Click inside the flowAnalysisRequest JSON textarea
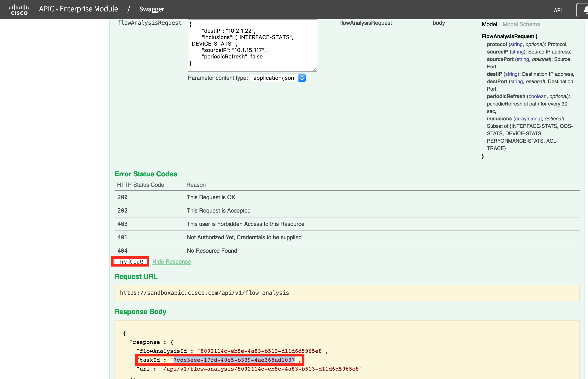This screenshot has width=588, height=379. (252, 46)
